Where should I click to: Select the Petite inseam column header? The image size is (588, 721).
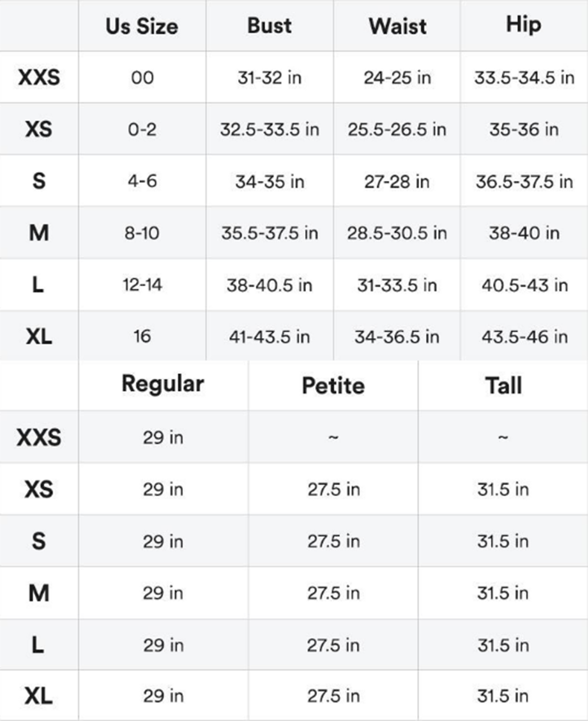333,385
